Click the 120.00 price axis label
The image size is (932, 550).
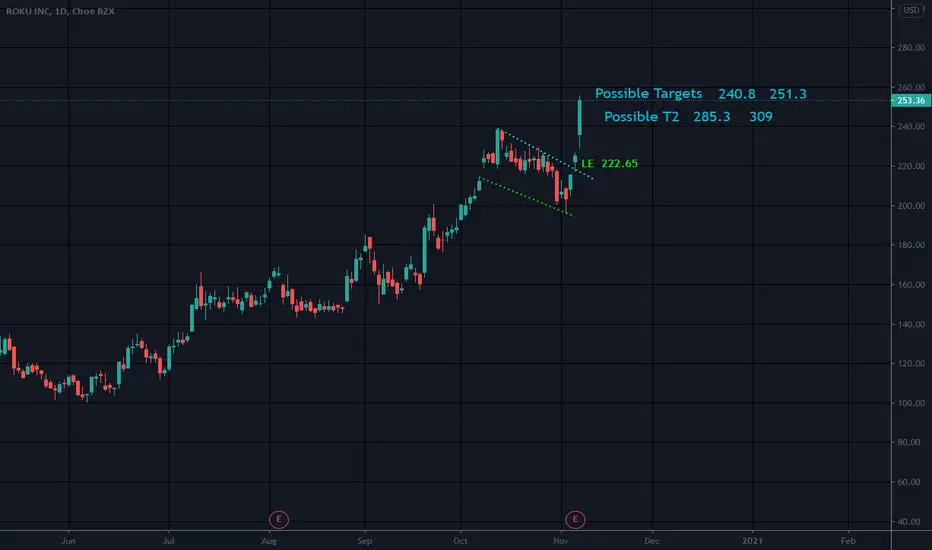tap(911, 363)
